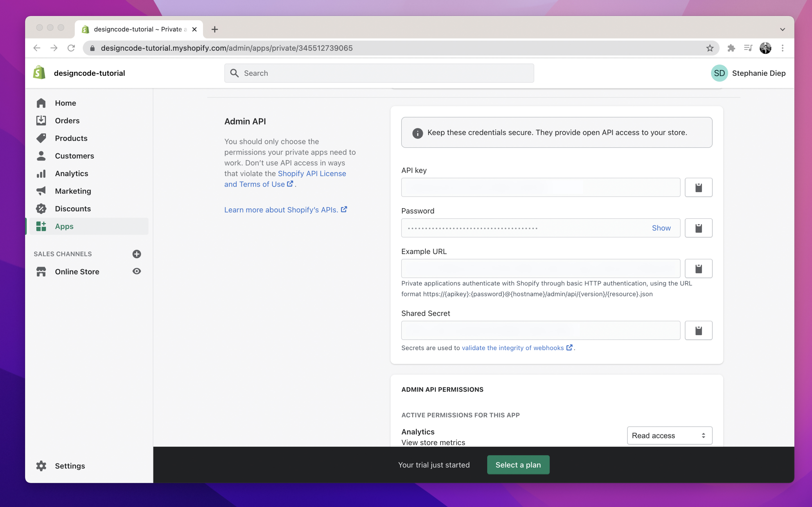This screenshot has width=812, height=507.
Task: Copy the Password to clipboard
Action: pos(698,228)
